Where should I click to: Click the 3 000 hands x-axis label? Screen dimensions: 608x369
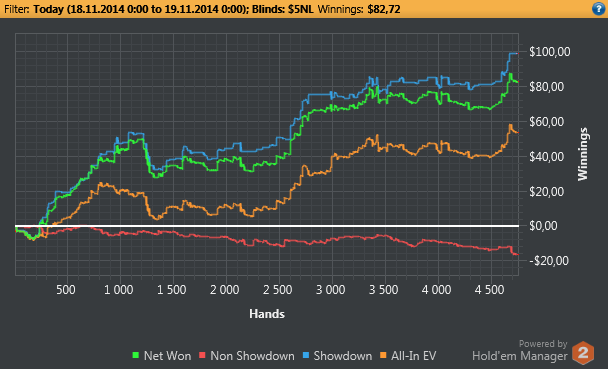click(330, 290)
